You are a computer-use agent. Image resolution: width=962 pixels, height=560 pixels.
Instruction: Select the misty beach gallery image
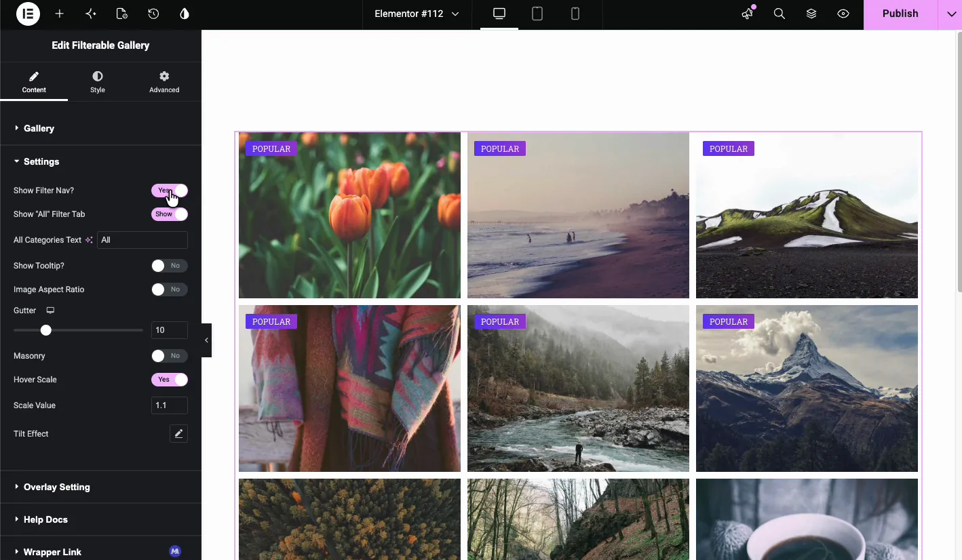tap(578, 215)
